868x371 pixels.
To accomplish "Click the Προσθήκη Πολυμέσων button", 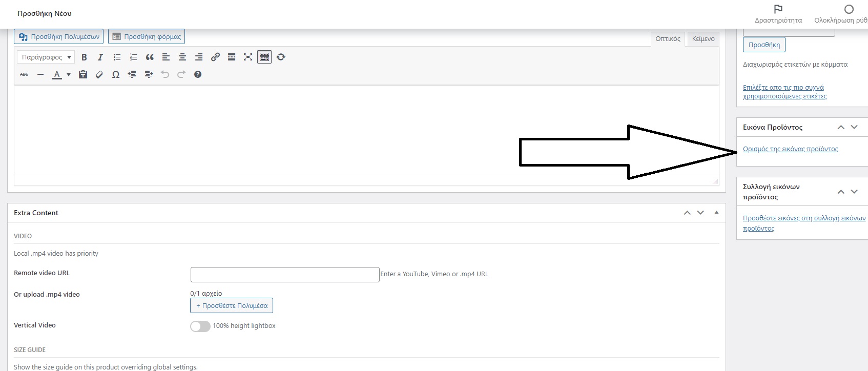I will [58, 36].
